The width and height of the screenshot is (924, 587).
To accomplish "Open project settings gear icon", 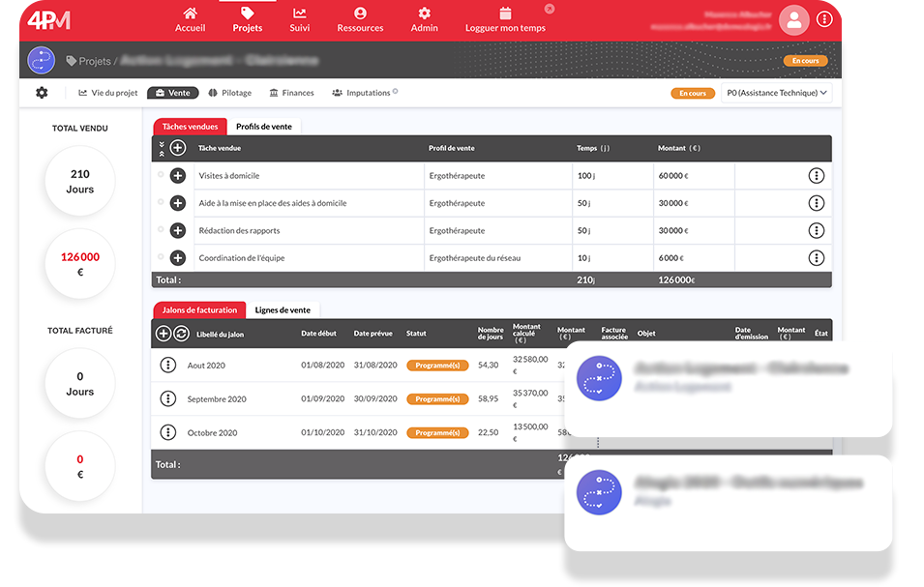I will pyautogui.click(x=42, y=93).
